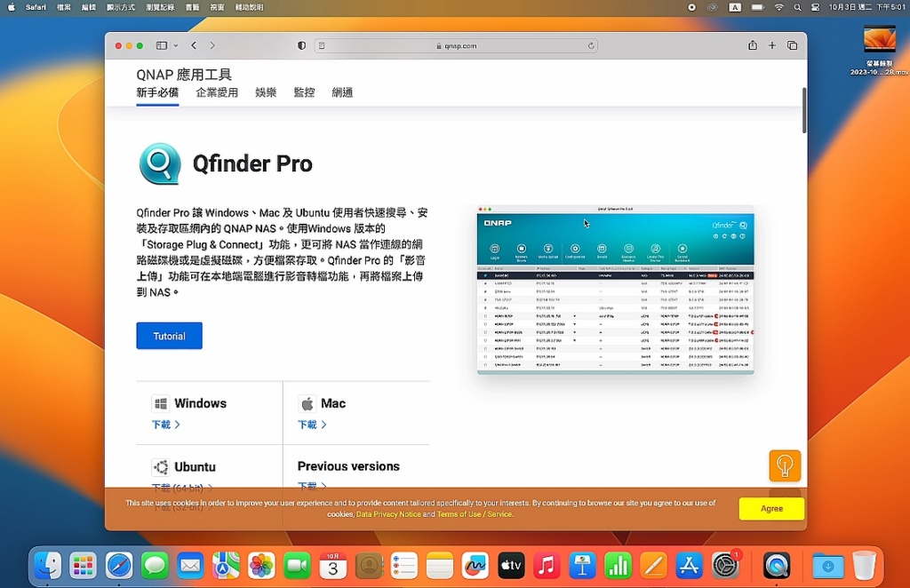The width and height of the screenshot is (910, 588).
Task: Open the Safari sidebar icon
Action: tap(161, 44)
